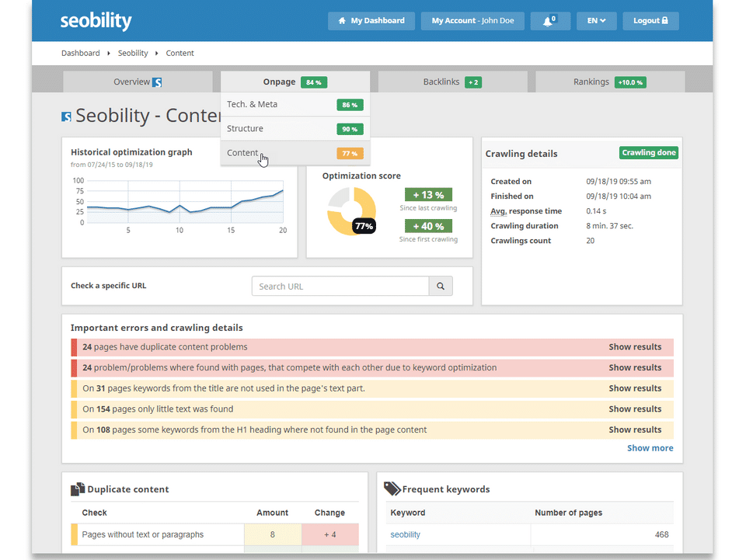Click the Amount column header
Viewport: 746px width, 560px height.
coord(272,513)
